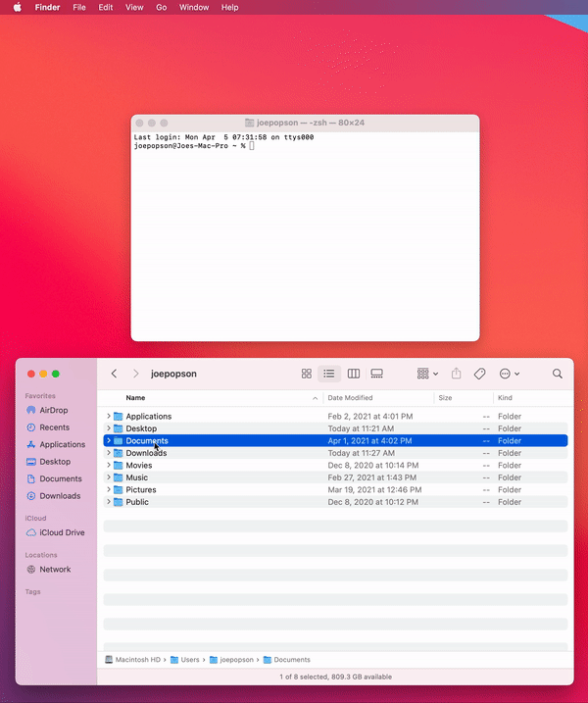The width and height of the screenshot is (588, 703).
Task: Click the Finder window's yellow minimize button
Action: 43,374
